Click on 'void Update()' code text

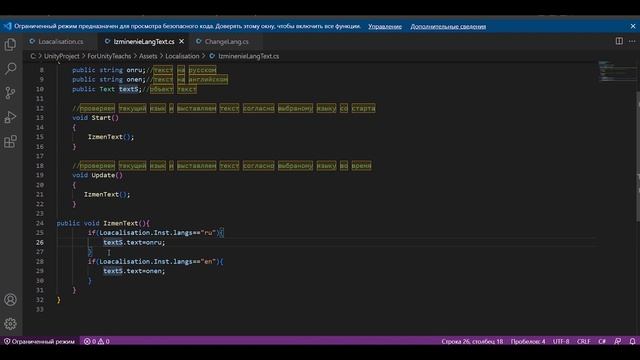click(98, 175)
